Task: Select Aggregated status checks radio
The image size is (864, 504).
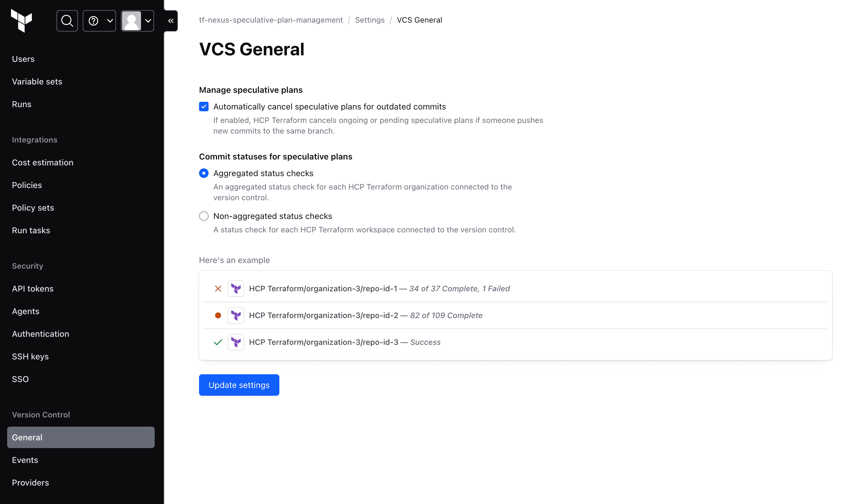Action: (204, 173)
